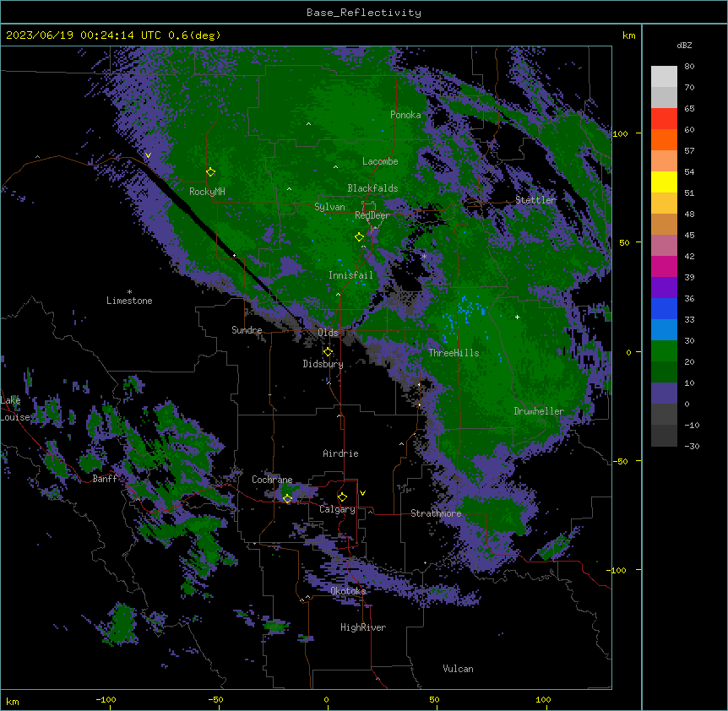The height and width of the screenshot is (711, 728).
Task: Click the yellow V marker northwest of RockyMH
Action: (148, 155)
